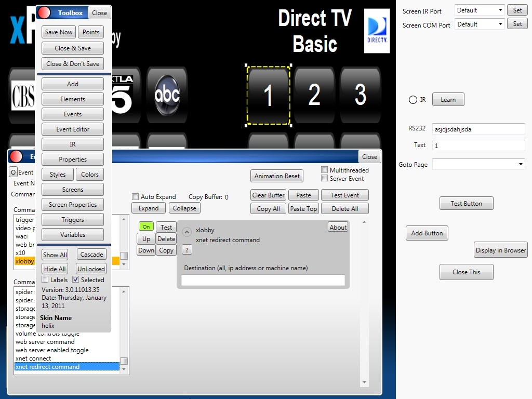Click the Add Button button

click(x=427, y=233)
